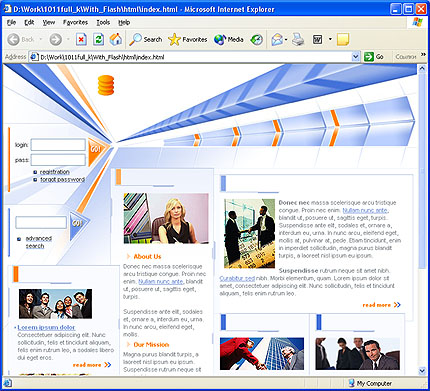Open advanced search link
Image resolution: width=430 pixels, height=391 pixels.
pyautogui.click(x=39, y=242)
